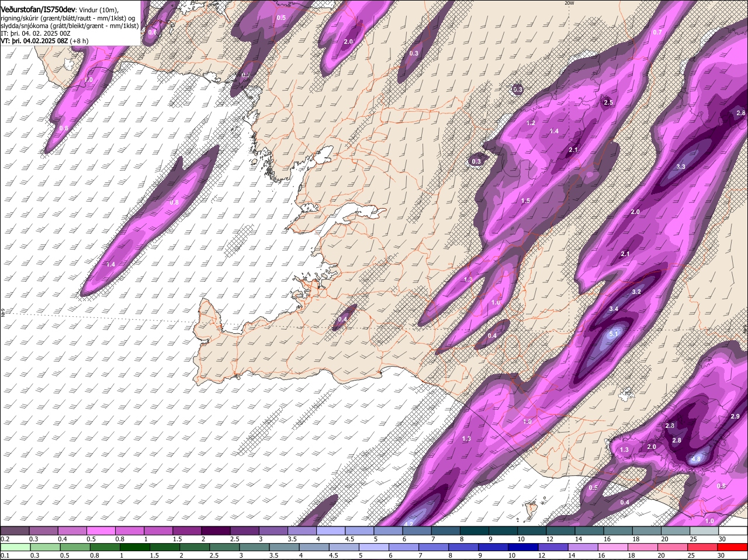The height and width of the screenshot is (560, 748).
Task: Pick the dark mauve 0.2 swatch in upper legend
Action: point(15,531)
